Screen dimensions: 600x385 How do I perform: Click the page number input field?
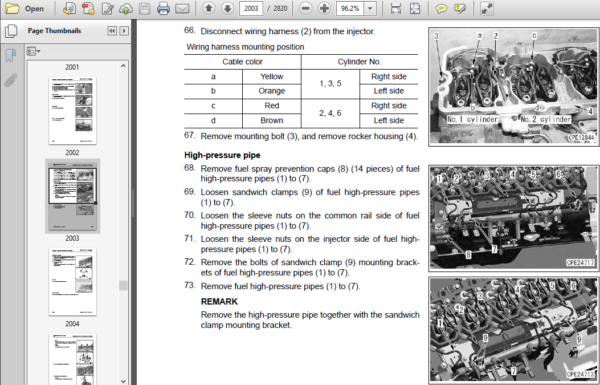tap(251, 8)
